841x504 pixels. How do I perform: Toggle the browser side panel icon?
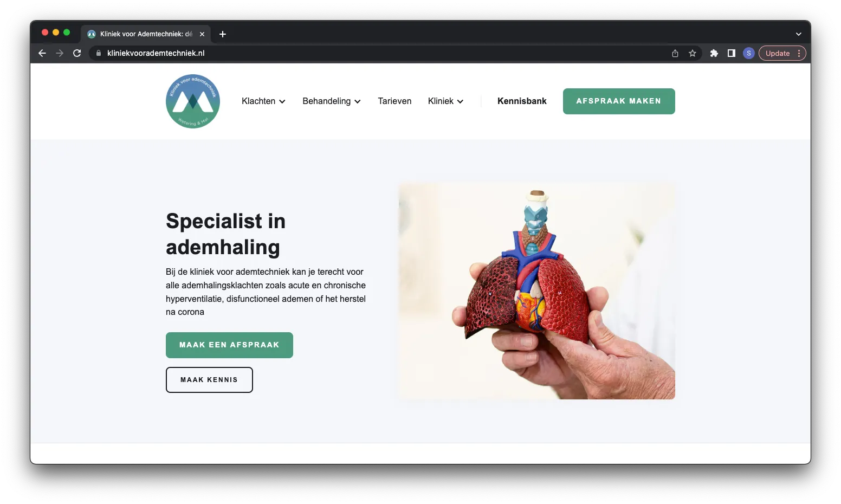coord(732,53)
